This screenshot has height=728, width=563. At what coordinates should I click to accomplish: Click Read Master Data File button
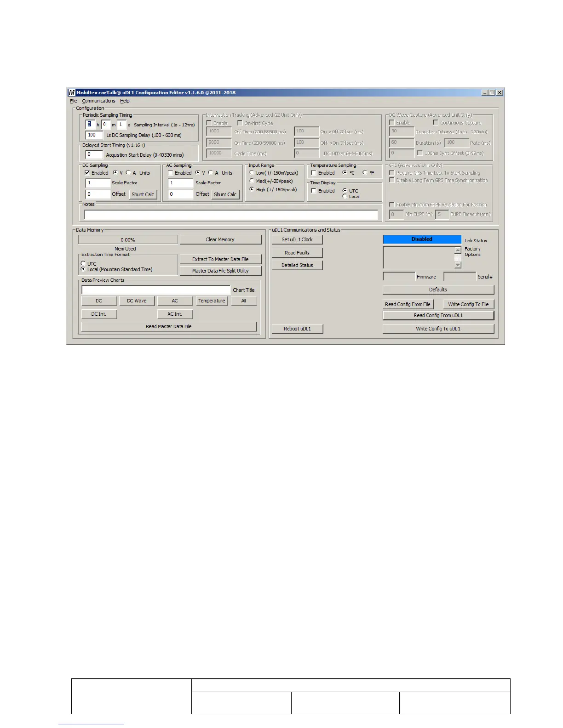169,327
